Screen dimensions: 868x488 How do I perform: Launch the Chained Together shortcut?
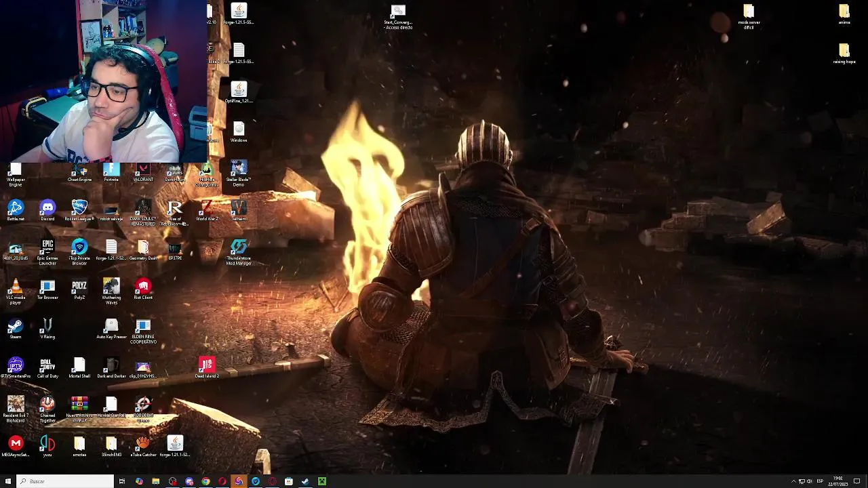(47, 409)
